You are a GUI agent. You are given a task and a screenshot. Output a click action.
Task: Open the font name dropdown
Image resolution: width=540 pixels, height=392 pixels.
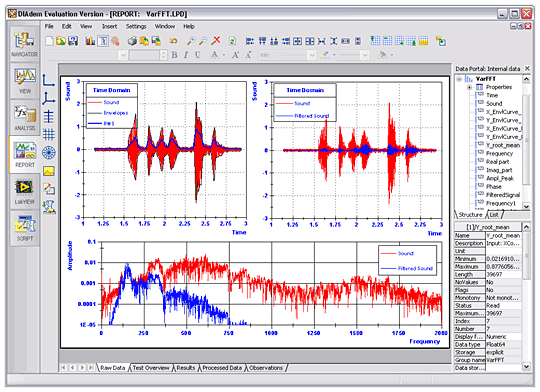[123, 55]
